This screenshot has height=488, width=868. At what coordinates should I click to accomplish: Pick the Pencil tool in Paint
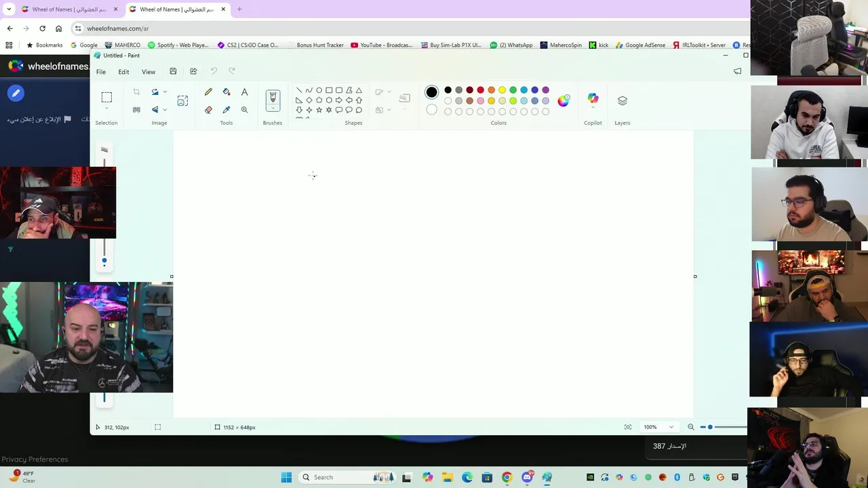tap(208, 91)
